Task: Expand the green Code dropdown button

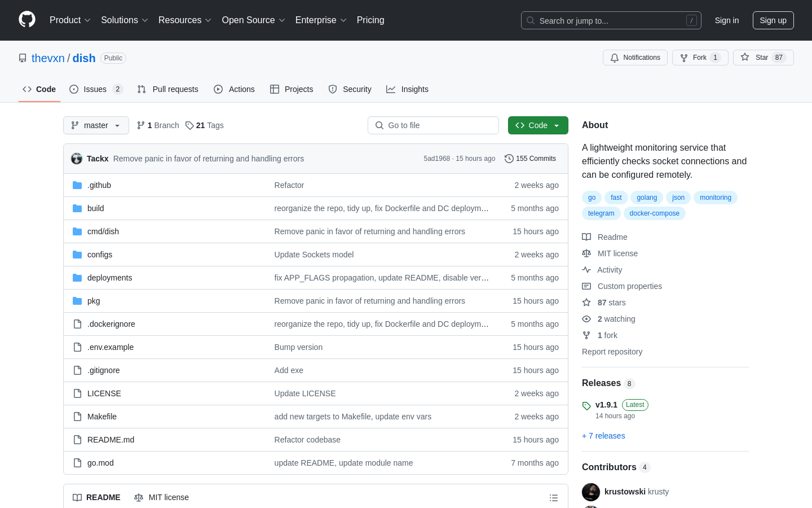Action: 538,125
